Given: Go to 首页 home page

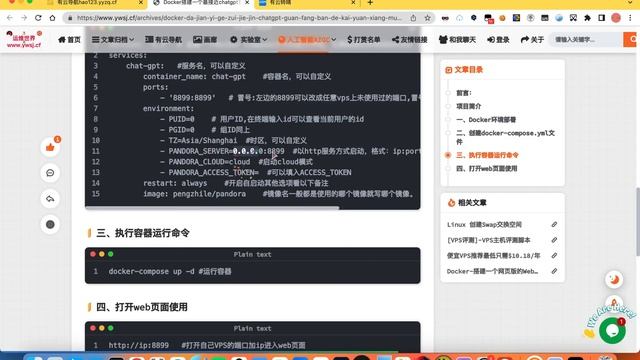Looking at the screenshot, I should tap(69, 40).
